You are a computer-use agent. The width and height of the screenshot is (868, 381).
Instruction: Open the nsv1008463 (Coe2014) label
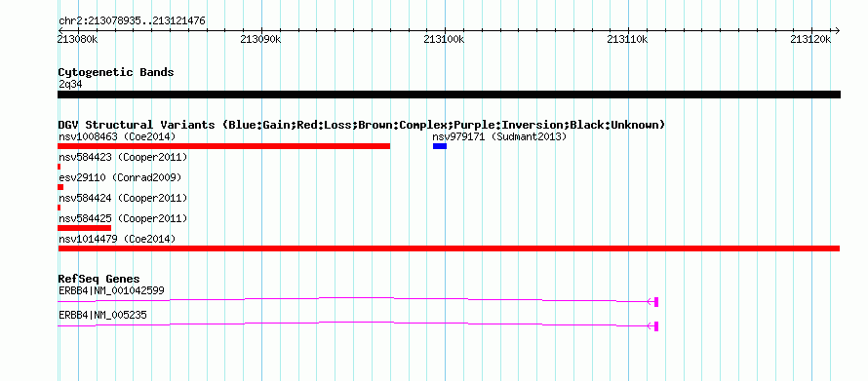[x=117, y=136]
